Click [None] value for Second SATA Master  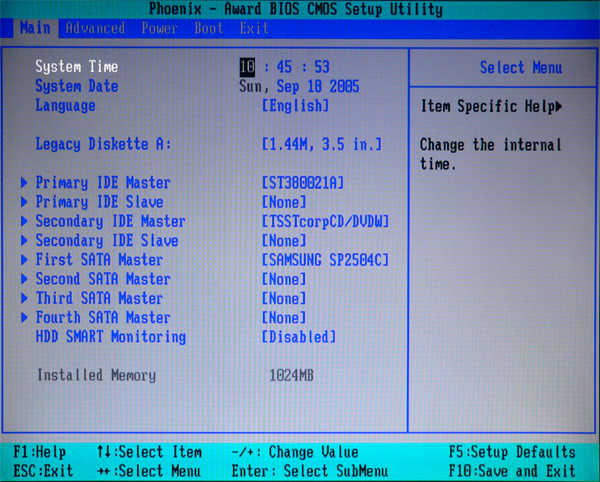284,279
